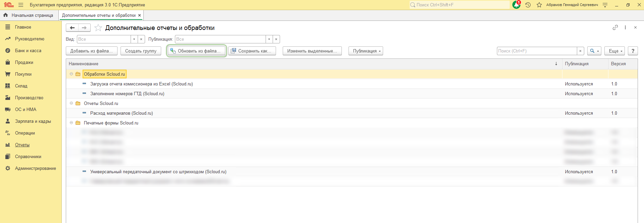Open Справочники section
Viewport: 644px width, 223px height.
pyautogui.click(x=31, y=157)
